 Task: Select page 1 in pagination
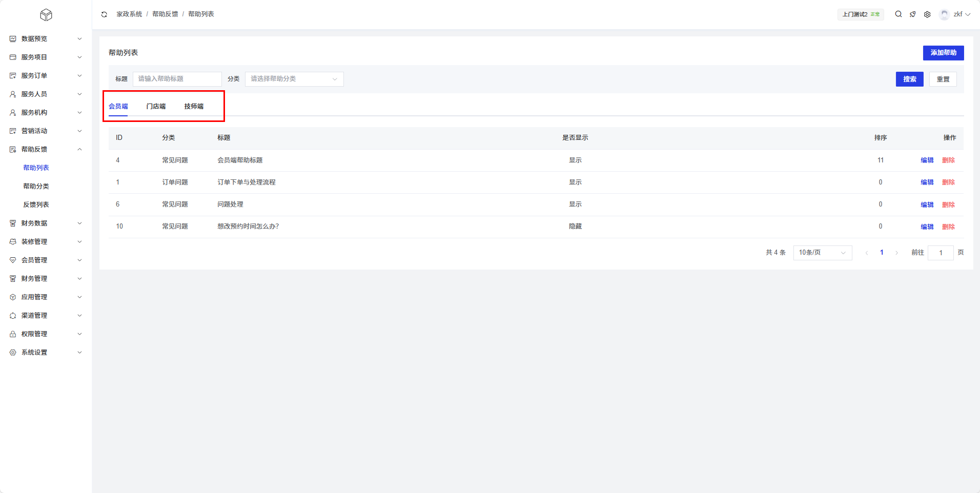pyautogui.click(x=882, y=253)
